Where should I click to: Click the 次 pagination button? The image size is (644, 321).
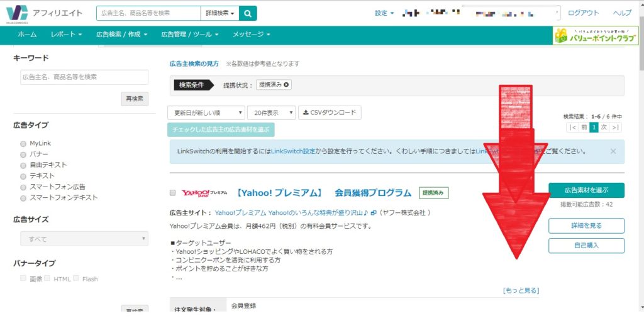tap(604, 128)
